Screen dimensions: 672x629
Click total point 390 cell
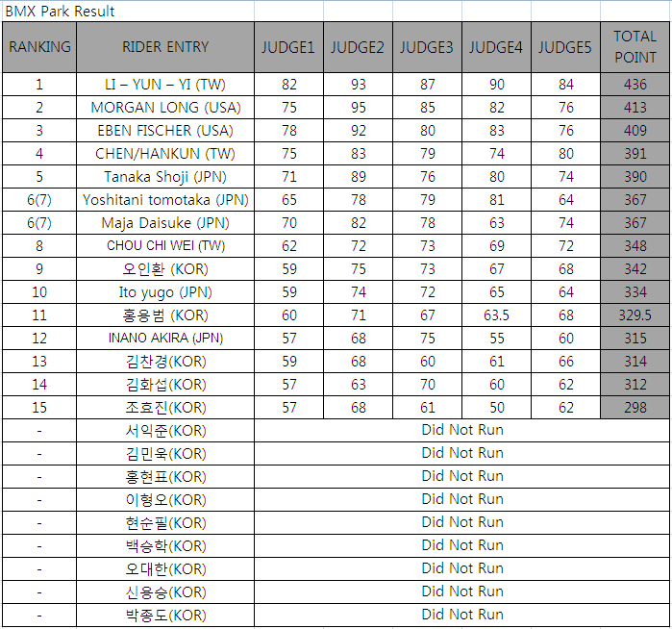(635, 177)
